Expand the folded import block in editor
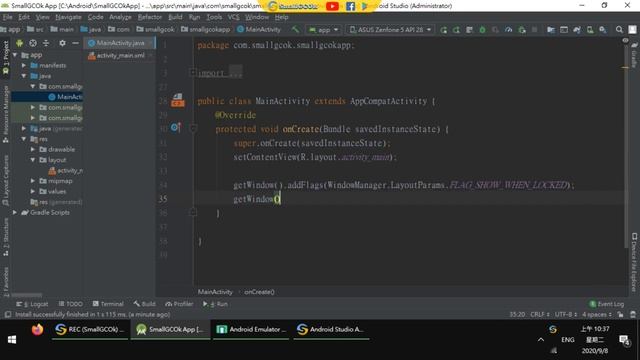Screen dimensions: 640x360 (193, 73)
